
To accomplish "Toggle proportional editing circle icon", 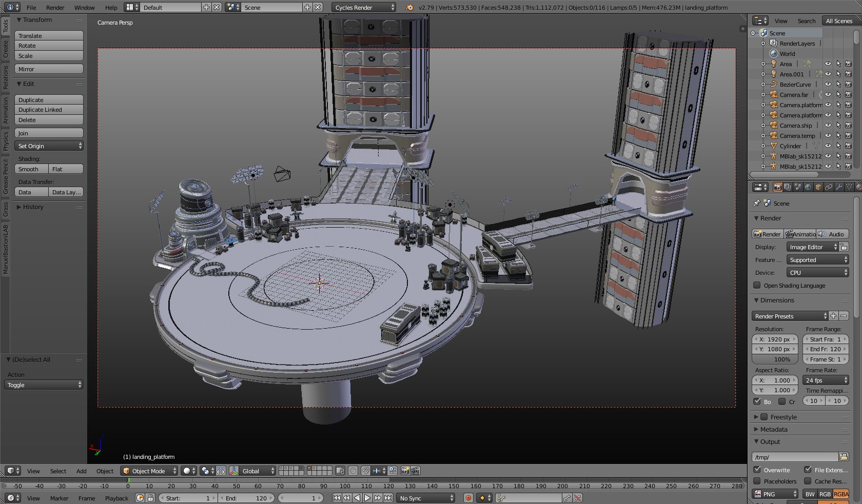I will click(x=353, y=471).
